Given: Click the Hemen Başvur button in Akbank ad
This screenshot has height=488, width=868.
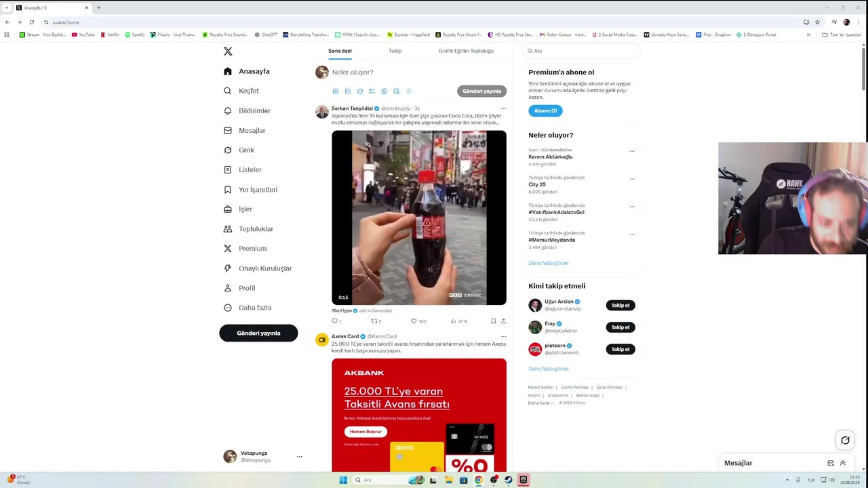Looking at the screenshot, I should click(366, 432).
